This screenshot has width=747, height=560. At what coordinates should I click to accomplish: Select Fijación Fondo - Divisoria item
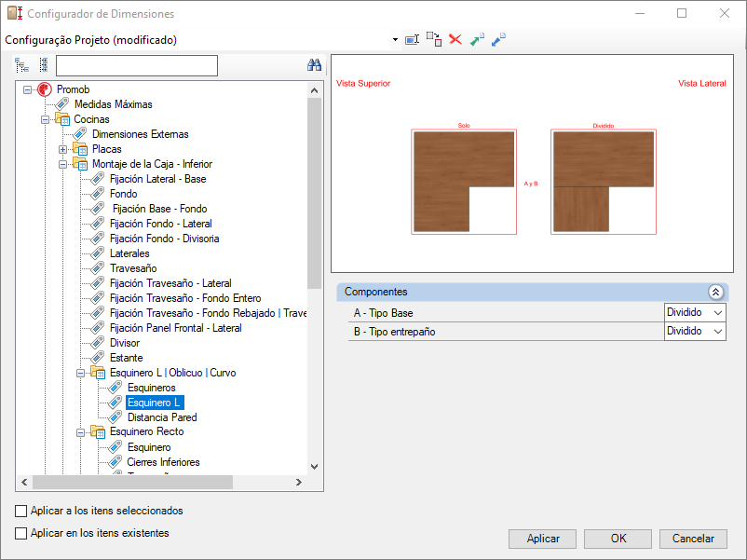tap(164, 239)
